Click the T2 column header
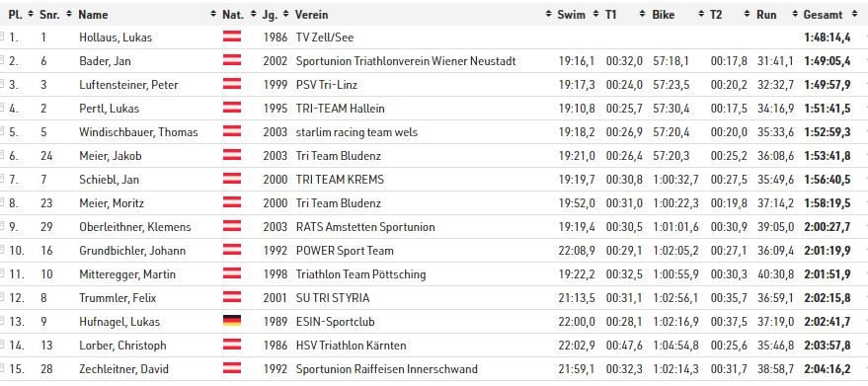 tap(716, 15)
